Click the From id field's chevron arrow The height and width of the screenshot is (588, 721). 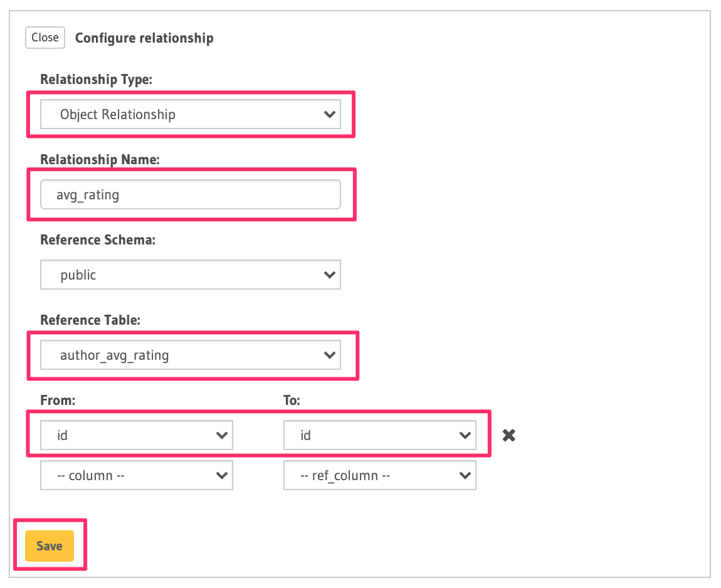coord(221,435)
